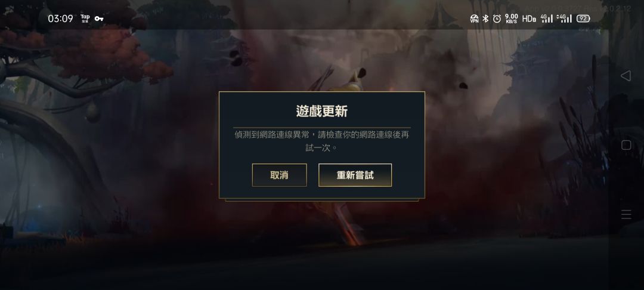Click the second 4G signal bars icon
The width and height of the screenshot is (644, 290).
[x=564, y=18]
